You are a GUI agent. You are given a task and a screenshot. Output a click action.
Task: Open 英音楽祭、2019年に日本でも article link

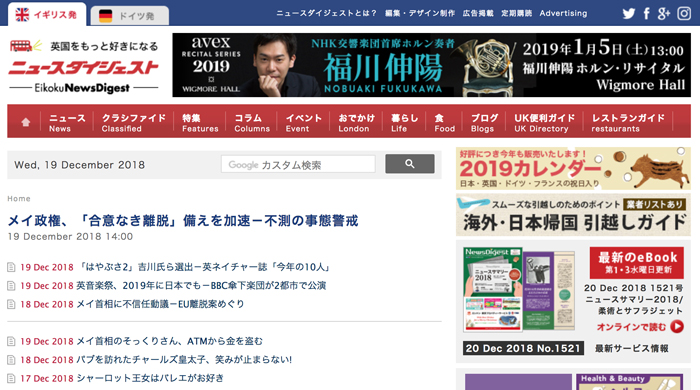click(x=201, y=286)
